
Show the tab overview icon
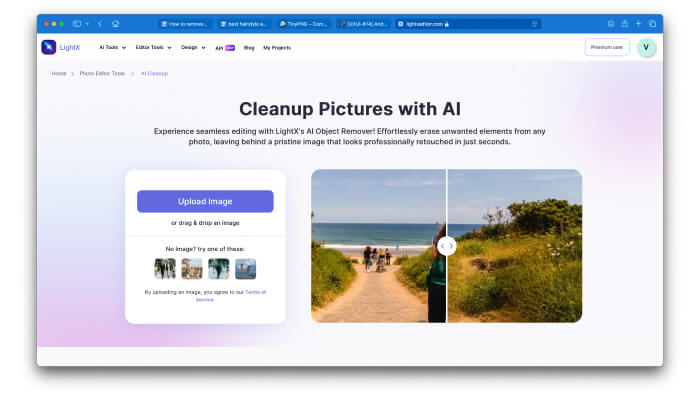tap(652, 24)
